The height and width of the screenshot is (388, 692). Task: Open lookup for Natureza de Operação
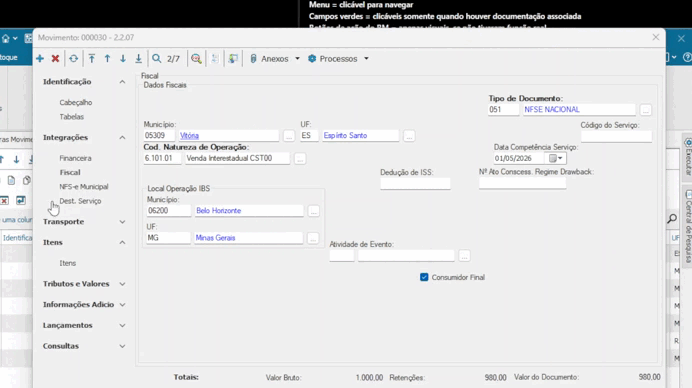click(300, 159)
